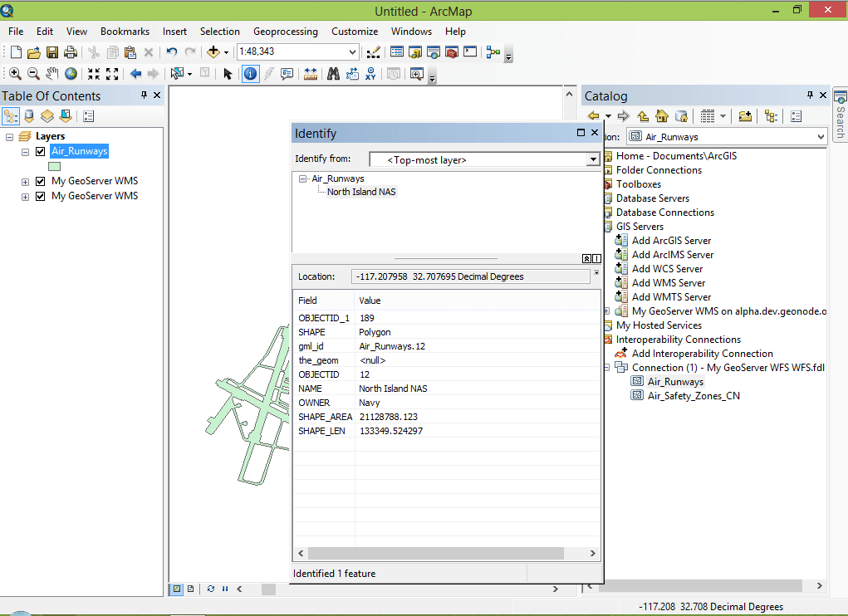Open the Customize menu
This screenshot has width=848, height=616.
click(x=355, y=32)
